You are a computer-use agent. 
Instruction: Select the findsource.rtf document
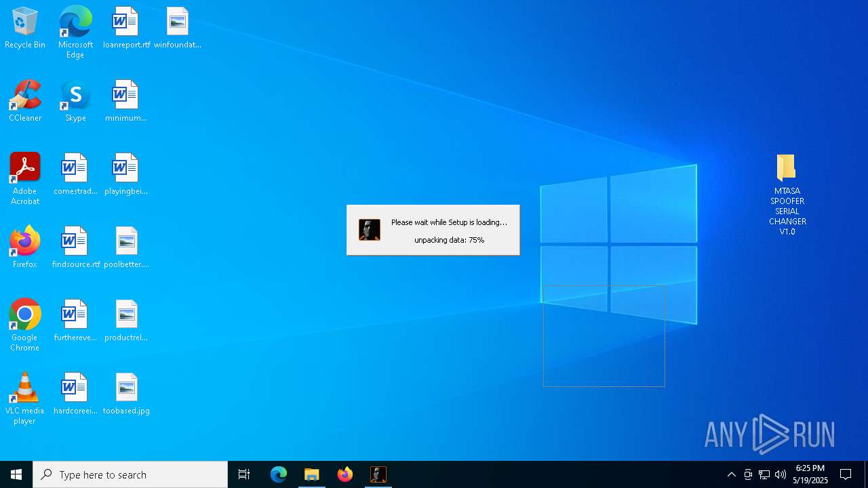coord(75,247)
